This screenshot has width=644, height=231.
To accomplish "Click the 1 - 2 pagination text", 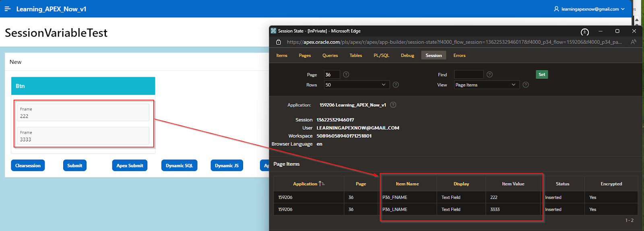I will tap(630, 220).
